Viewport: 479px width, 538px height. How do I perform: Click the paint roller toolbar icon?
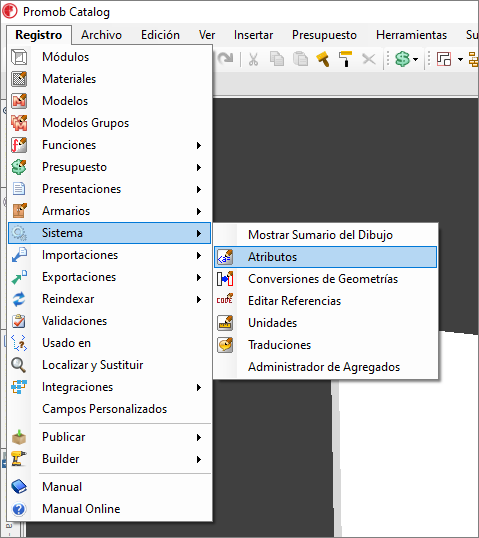[x=345, y=59]
